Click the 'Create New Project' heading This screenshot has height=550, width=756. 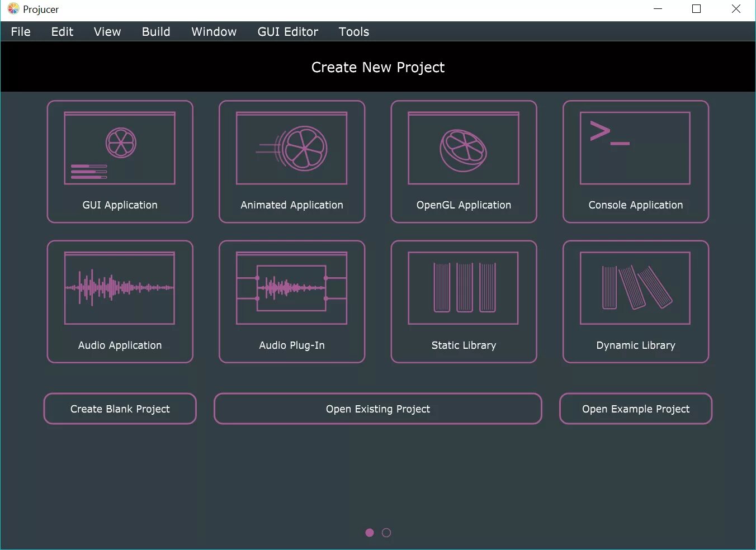[x=378, y=67]
